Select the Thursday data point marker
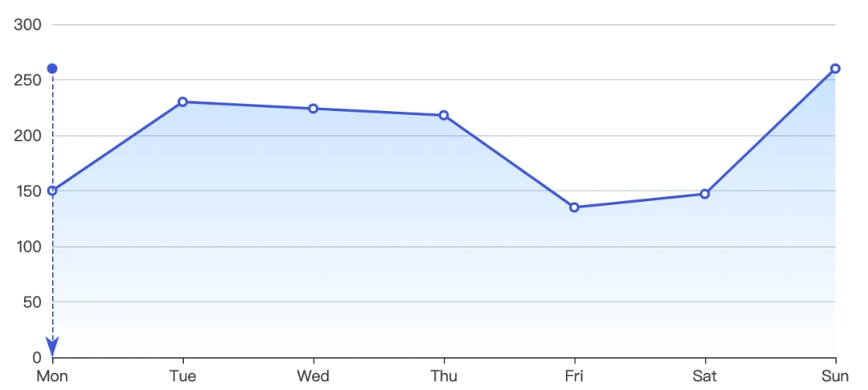 (444, 115)
